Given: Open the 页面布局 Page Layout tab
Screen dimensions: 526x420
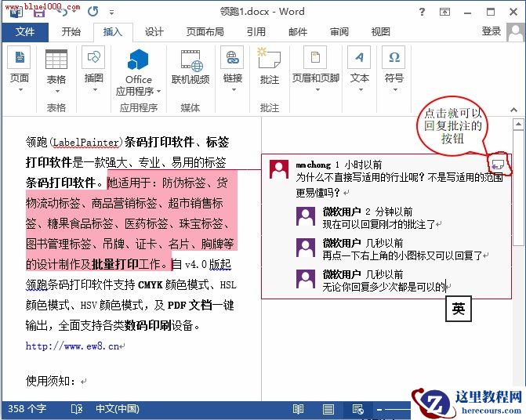Looking at the screenshot, I should point(205,32).
